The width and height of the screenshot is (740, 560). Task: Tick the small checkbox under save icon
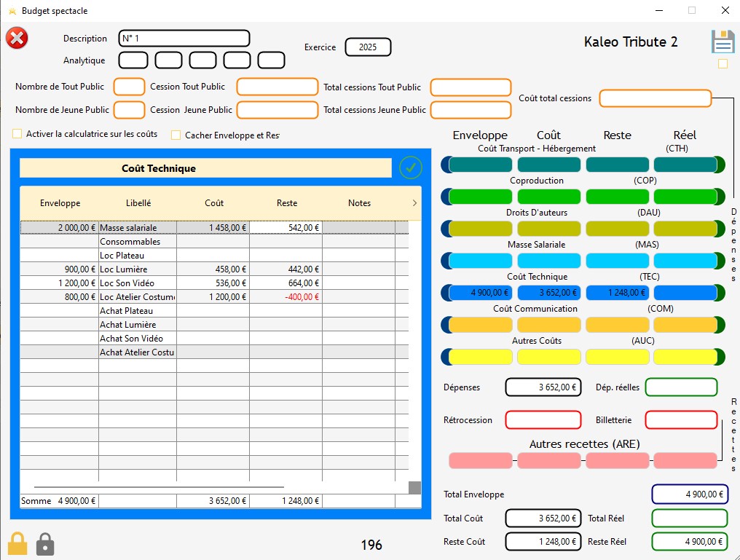pos(723,63)
